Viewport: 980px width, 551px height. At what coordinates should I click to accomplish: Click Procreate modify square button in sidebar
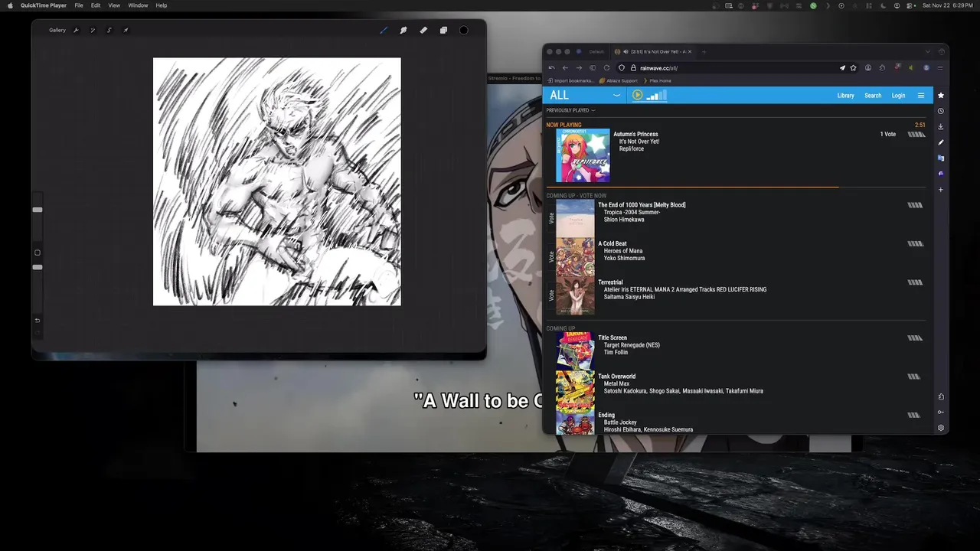pyautogui.click(x=38, y=253)
